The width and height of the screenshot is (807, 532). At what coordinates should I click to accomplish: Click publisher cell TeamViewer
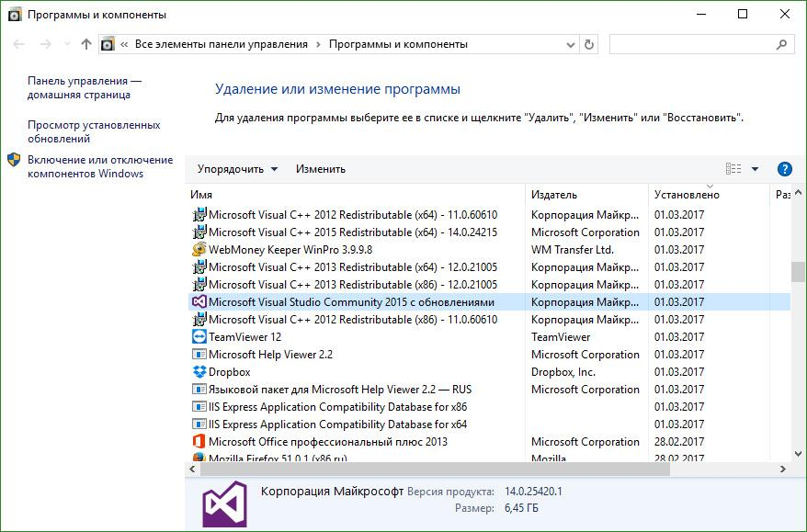coord(561,337)
